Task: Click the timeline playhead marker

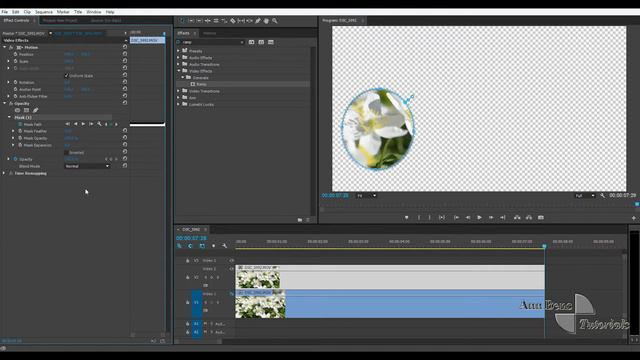Action: (544, 246)
